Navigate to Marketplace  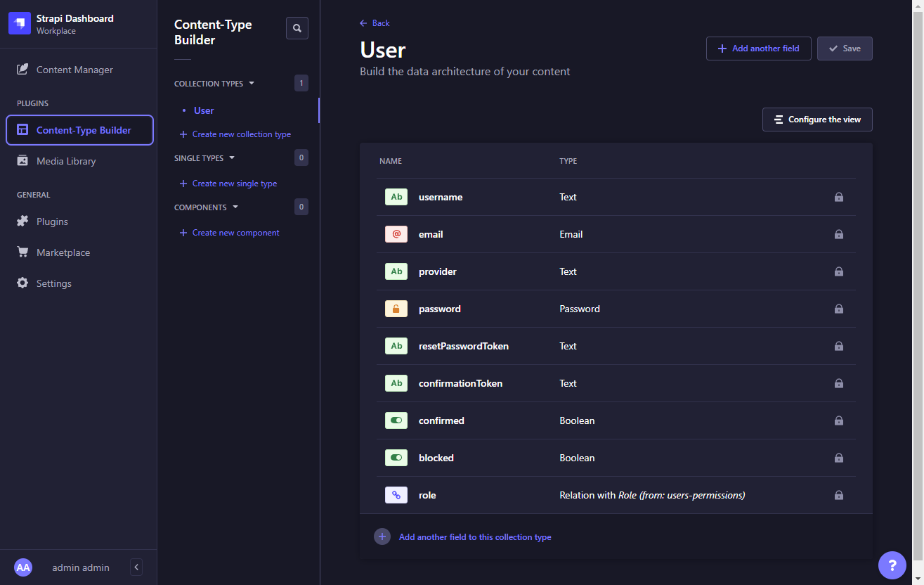click(x=79, y=252)
